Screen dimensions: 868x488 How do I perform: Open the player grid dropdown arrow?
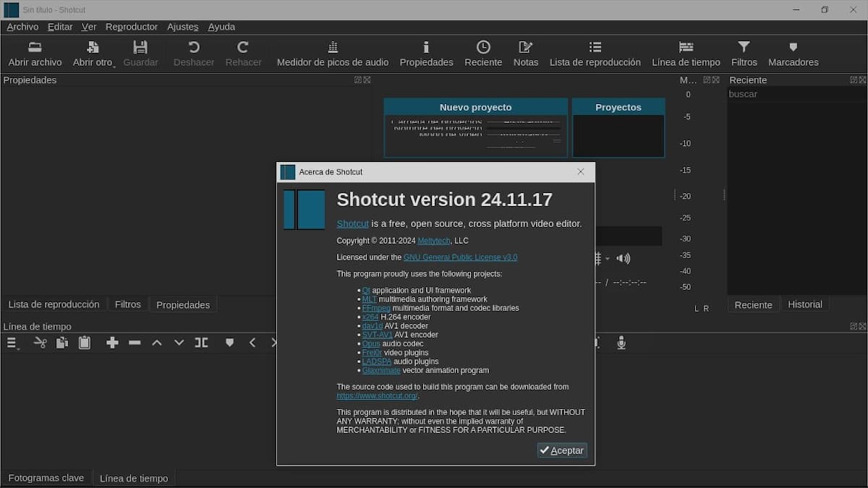pyautogui.click(x=608, y=259)
